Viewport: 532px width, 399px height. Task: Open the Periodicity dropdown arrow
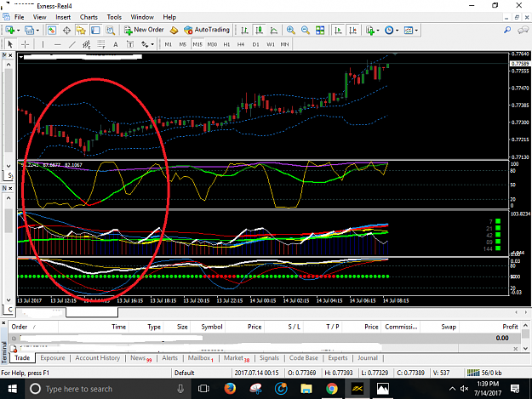coord(398,31)
